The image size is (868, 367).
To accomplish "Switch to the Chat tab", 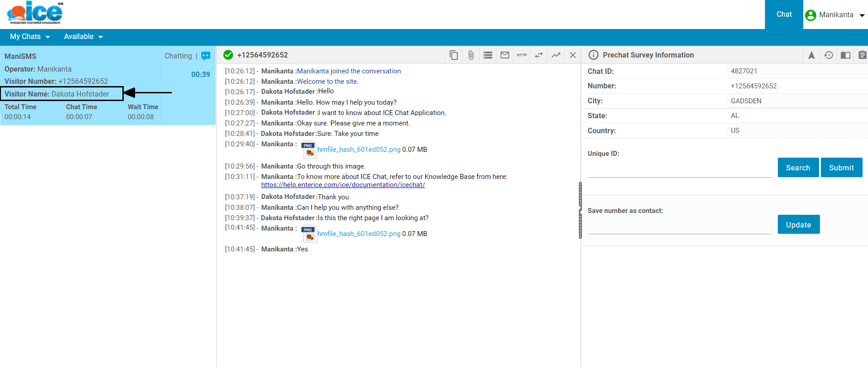I will pyautogui.click(x=784, y=14).
